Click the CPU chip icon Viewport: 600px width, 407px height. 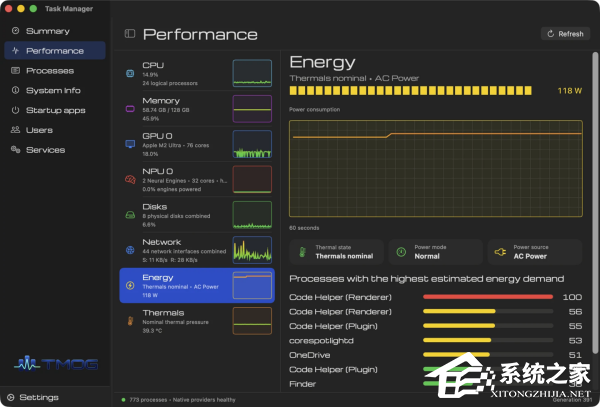click(130, 73)
